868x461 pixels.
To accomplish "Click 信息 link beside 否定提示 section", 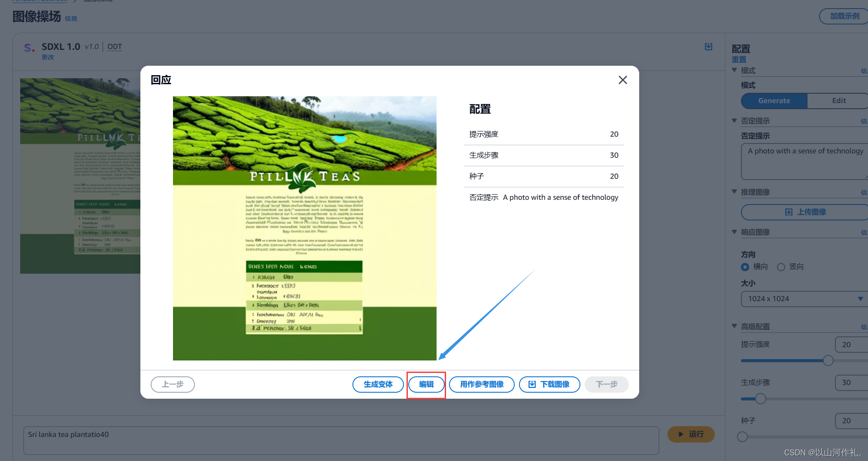I will click(x=865, y=121).
